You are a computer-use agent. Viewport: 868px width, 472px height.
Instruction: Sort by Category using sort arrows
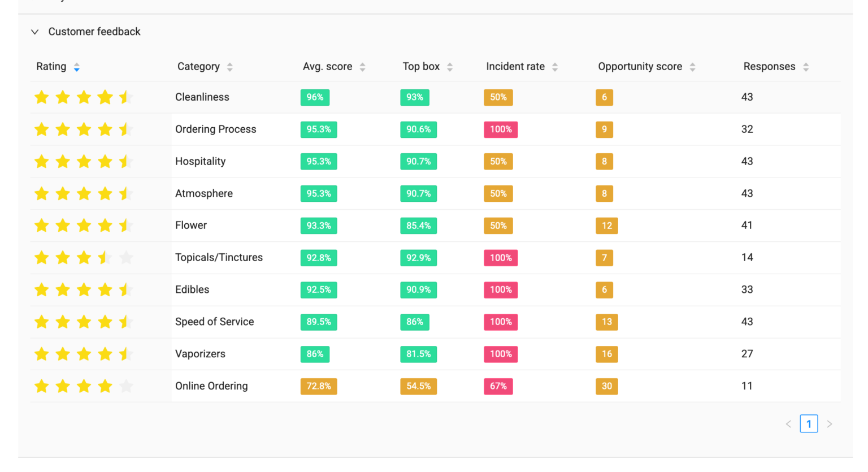coord(230,67)
